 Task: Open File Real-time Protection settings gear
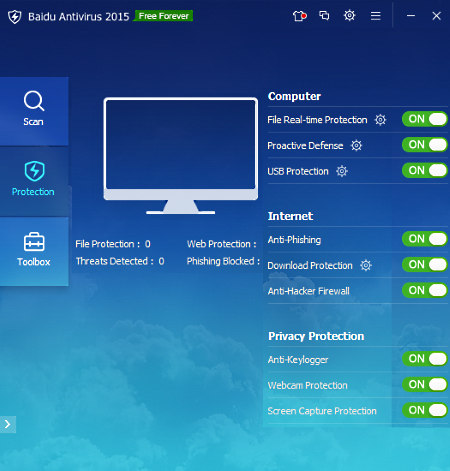tap(380, 120)
